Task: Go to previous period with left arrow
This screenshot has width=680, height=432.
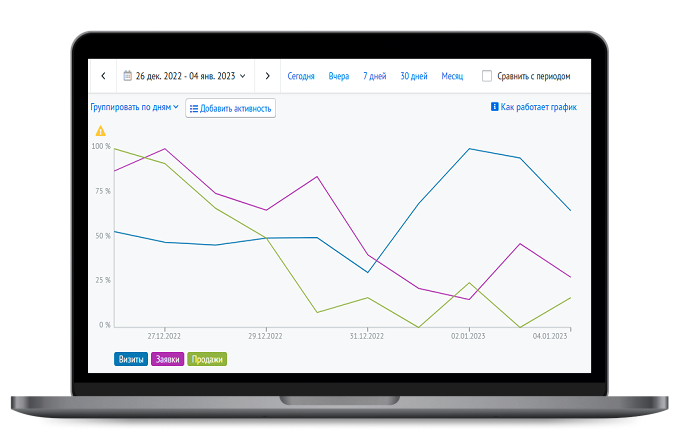Action: (103, 76)
